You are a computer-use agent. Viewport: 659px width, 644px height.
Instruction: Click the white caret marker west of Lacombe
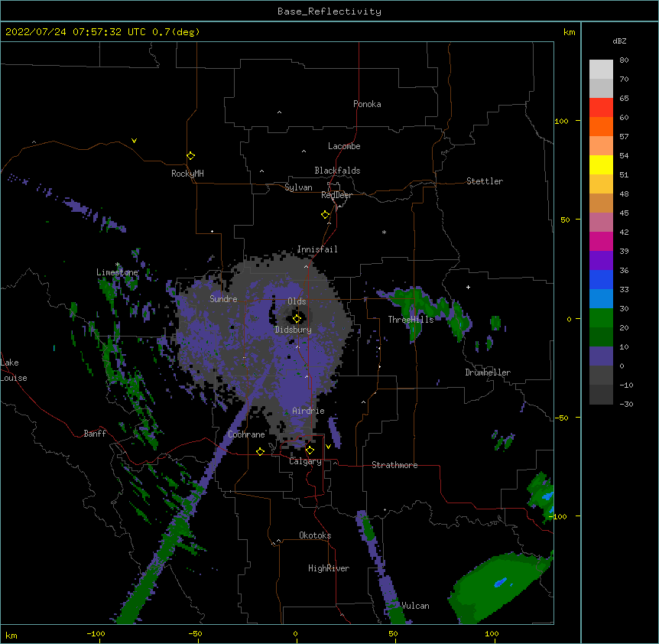304,151
